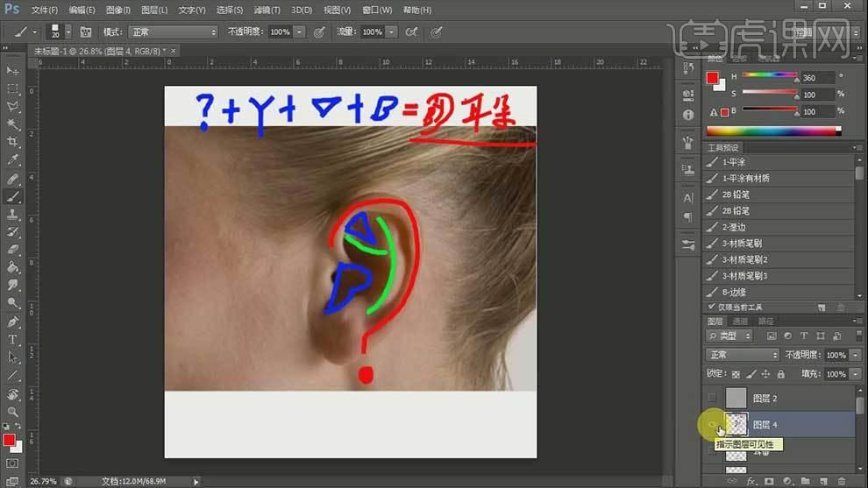This screenshot has width=868, height=488.
Task: Filter for pixel layers icon
Action: coord(772,336)
